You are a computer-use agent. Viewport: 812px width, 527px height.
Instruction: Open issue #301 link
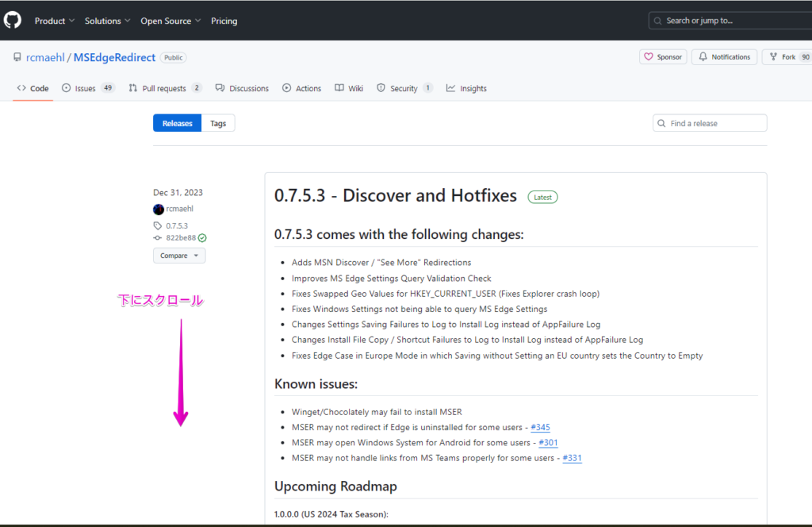click(x=549, y=443)
